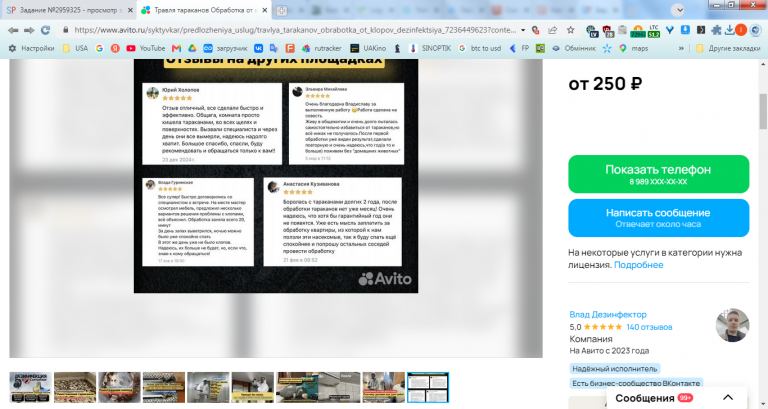Viewport: 768px width, 409px height.
Task: Select the sixth gallery thumbnail
Action: click(253, 387)
